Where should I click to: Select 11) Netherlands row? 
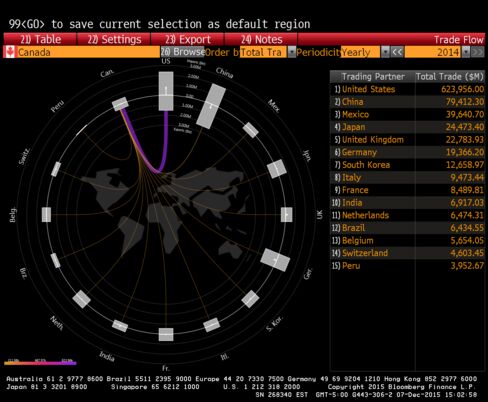pyautogui.click(x=407, y=215)
